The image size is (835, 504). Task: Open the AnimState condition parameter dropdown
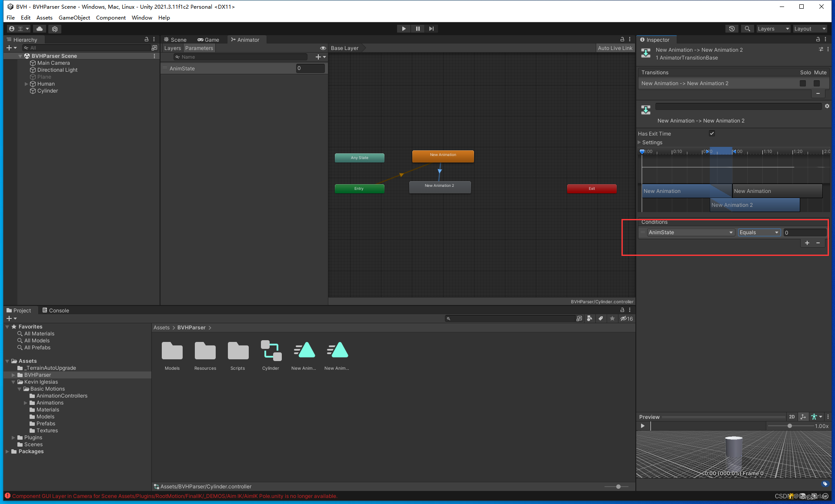point(690,232)
